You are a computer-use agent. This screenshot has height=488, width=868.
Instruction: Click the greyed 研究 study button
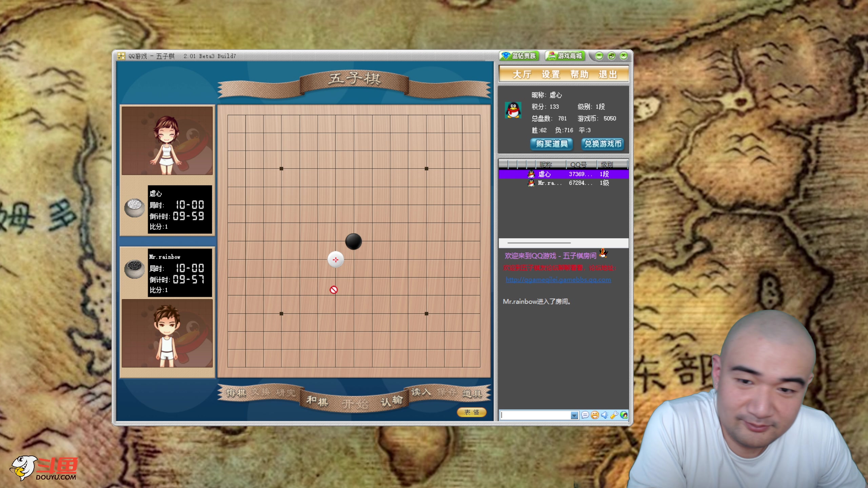click(286, 393)
